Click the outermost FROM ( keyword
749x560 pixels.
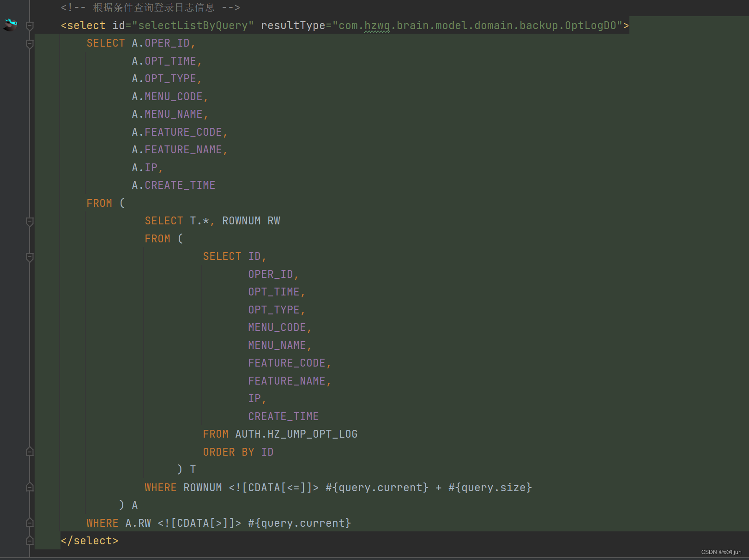point(106,203)
